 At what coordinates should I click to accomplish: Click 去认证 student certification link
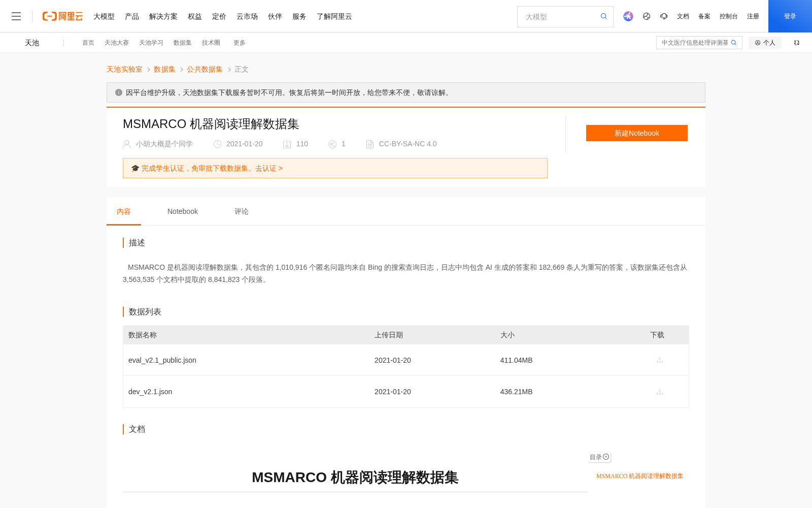point(269,168)
